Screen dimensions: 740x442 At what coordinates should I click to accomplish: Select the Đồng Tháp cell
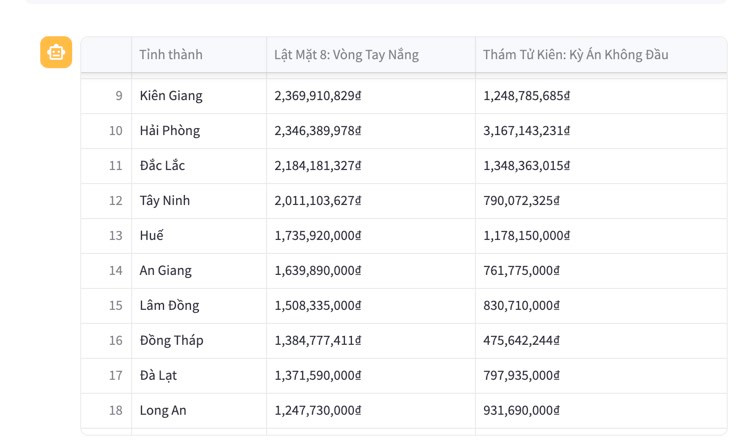click(x=199, y=340)
